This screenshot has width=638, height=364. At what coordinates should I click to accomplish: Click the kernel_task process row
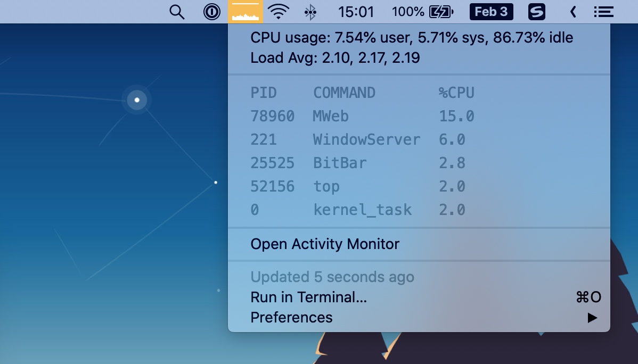pyautogui.click(x=362, y=210)
